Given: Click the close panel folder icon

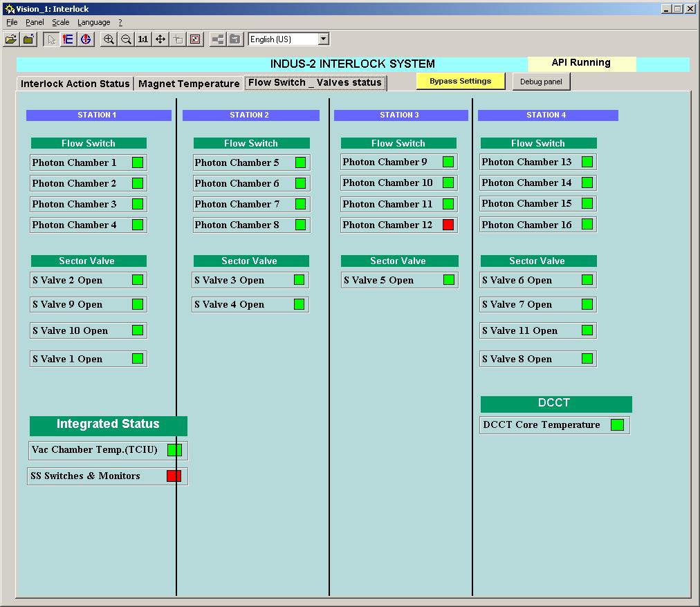Looking at the screenshot, I should [29, 39].
